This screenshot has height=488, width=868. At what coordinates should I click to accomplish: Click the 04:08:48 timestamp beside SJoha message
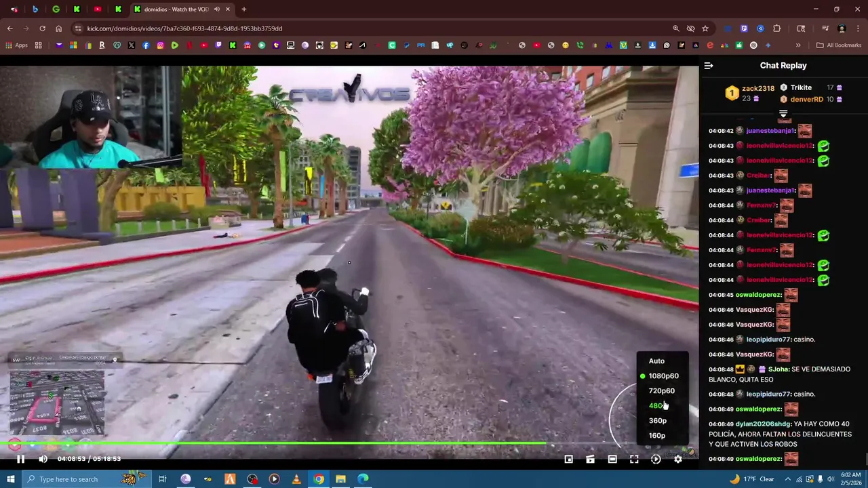(x=721, y=369)
